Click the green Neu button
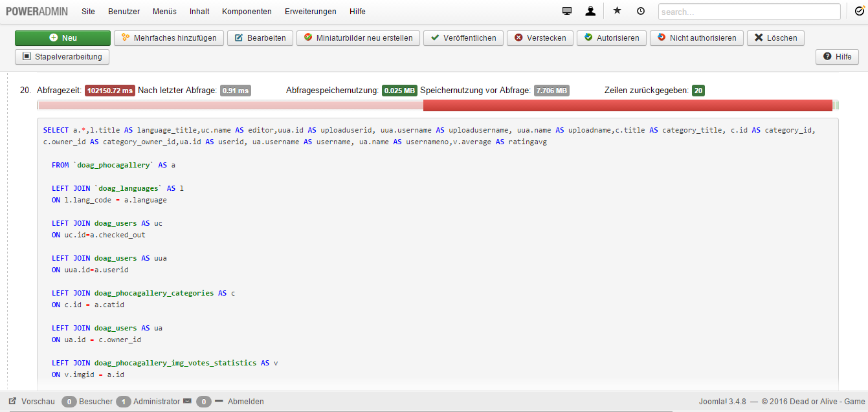Image resolution: width=868 pixels, height=412 pixels. (63, 38)
